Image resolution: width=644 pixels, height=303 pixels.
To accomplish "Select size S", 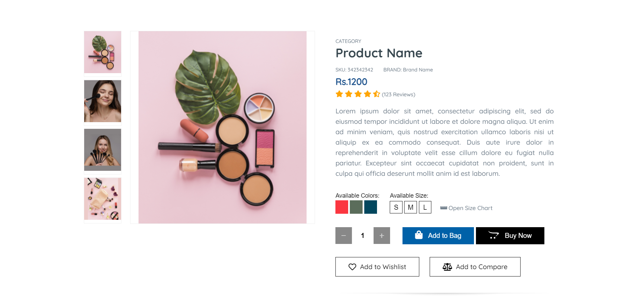I will [396, 207].
